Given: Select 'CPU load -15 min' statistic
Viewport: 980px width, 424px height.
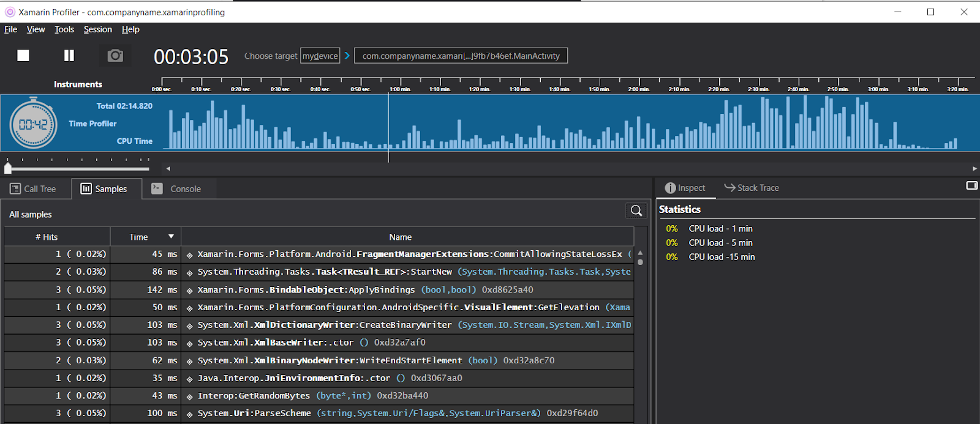Looking at the screenshot, I should 722,257.
